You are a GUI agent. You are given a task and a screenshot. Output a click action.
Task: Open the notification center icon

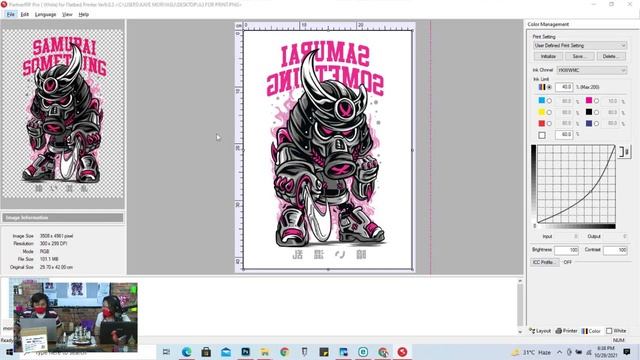627,352
